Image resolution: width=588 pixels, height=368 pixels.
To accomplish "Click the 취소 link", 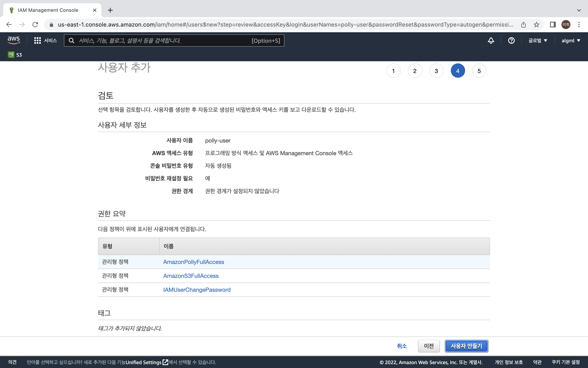I will point(402,346).
